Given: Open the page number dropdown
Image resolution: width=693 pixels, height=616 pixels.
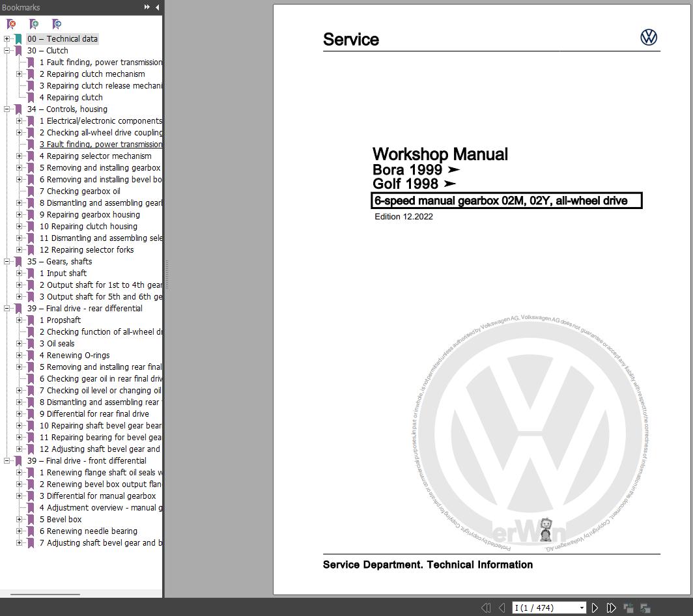Looking at the screenshot, I should [x=582, y=607].
